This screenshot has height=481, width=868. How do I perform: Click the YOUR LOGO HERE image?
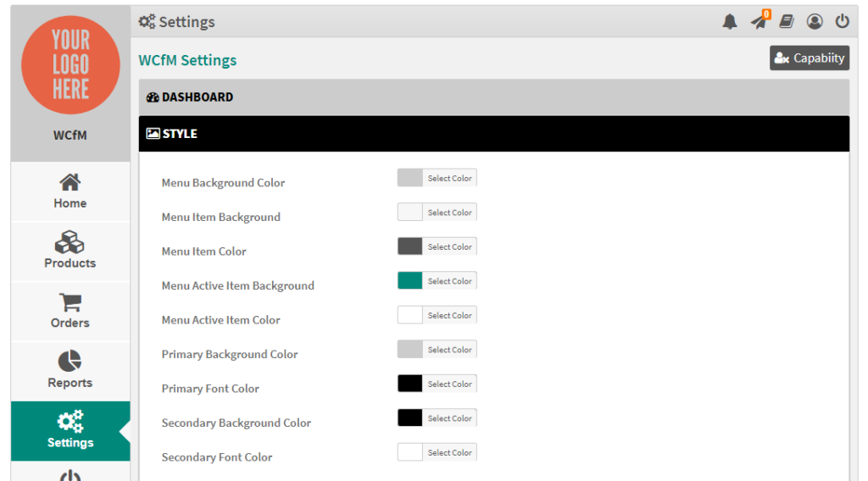point(70,65)
